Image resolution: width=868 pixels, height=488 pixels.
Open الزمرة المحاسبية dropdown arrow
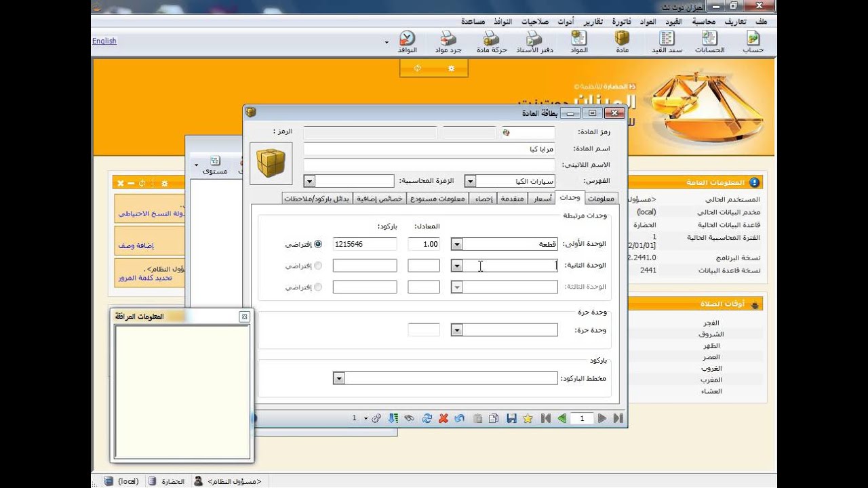309,181
